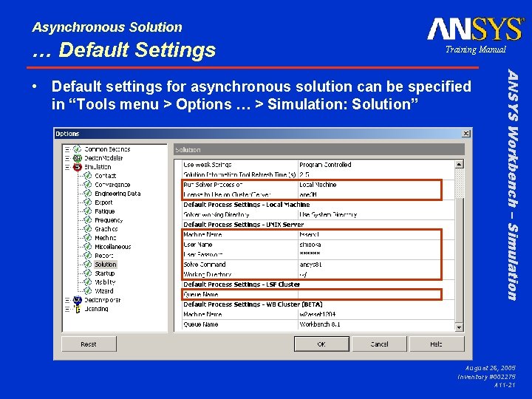Viewport: 532px width, 399px height.
Task: Click the Licensing key icon
Action: tap(78, 309)
